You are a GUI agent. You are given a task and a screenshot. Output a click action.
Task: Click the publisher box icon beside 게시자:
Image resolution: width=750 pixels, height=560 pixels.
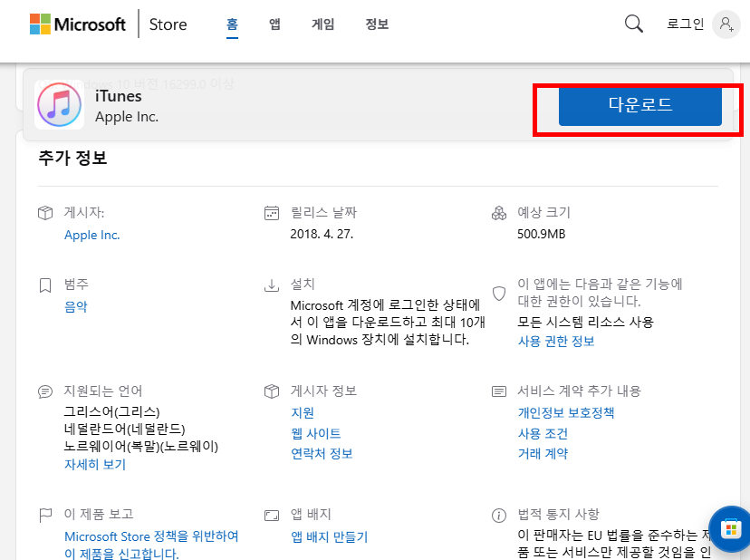45,213
